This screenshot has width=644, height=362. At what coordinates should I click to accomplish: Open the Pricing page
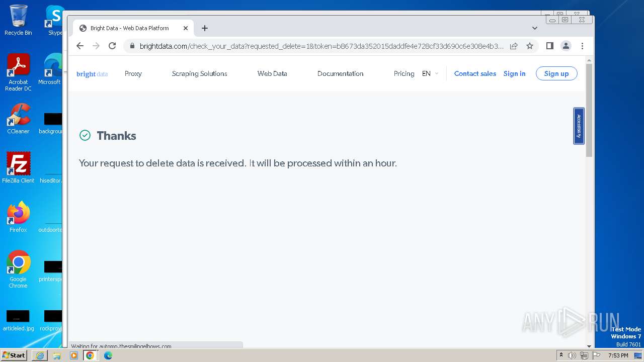(x=404, y=73)
